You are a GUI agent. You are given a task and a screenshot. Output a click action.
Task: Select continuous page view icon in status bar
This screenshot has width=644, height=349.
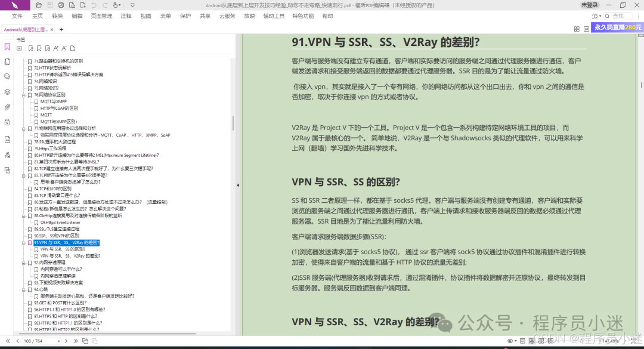tap(531, 341)
